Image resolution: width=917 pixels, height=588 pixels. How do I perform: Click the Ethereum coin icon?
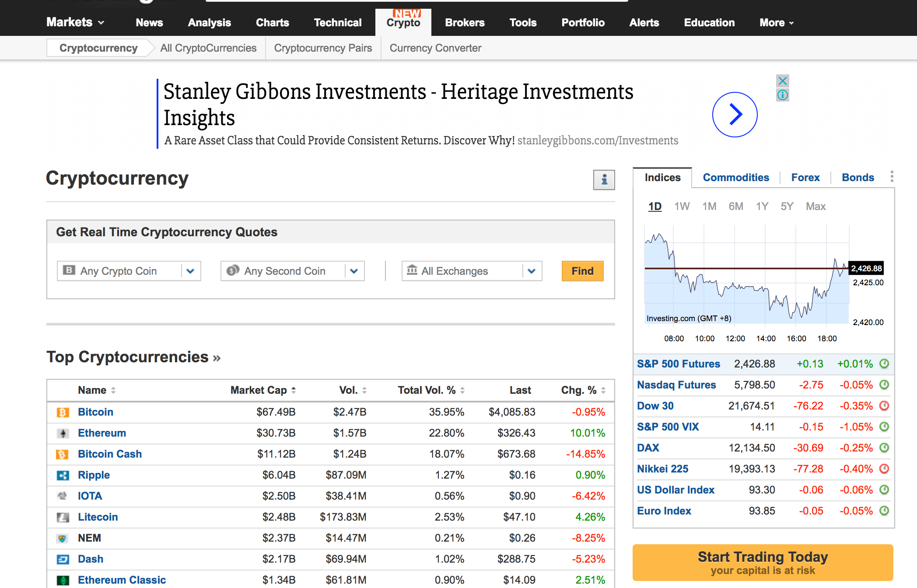(x=63, y=433)
